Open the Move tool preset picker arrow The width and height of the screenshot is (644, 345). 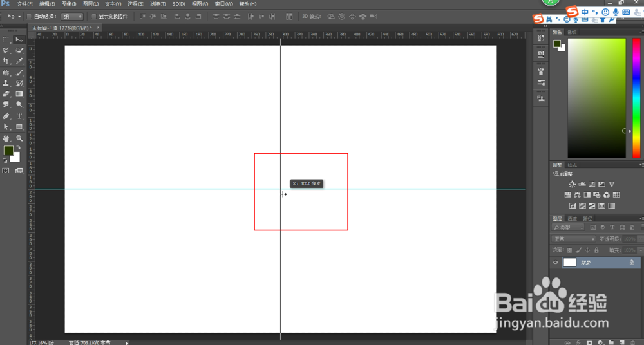19,17
